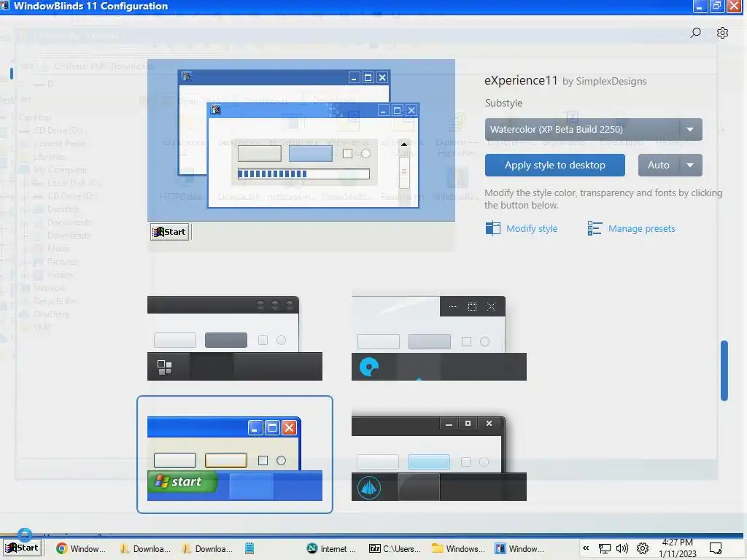The height and width of the screenshot is (560, 747).
Task: Open first Downloa... folder taskbar item
Action: tap(145, 549)
